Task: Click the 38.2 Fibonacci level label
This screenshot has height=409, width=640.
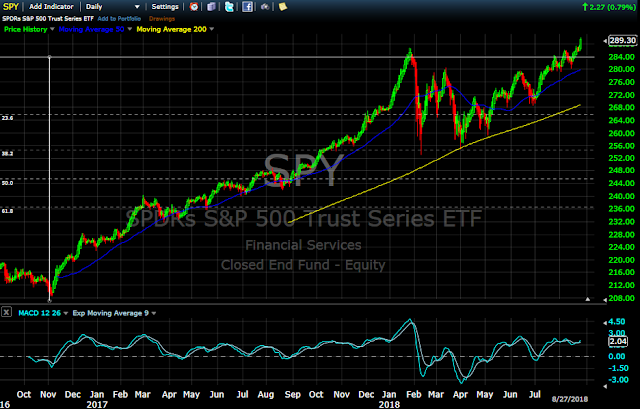Action: coord(7,153)
